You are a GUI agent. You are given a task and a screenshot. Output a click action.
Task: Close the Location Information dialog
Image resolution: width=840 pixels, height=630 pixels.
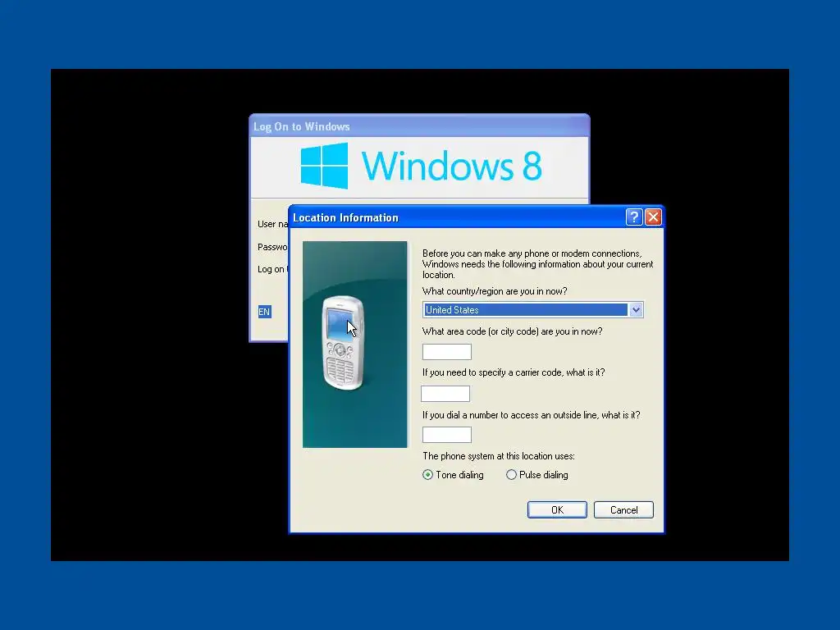(653, 217)
